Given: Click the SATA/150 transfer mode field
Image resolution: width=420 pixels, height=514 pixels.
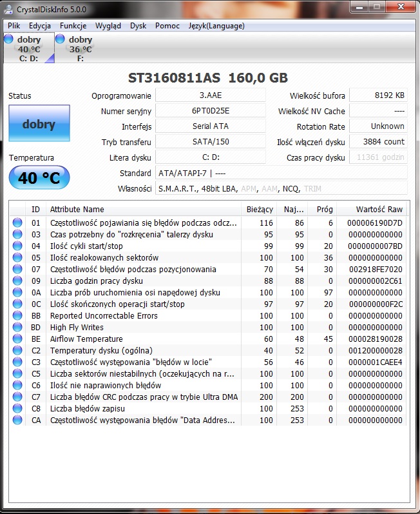Looking at the screenshot, I should coord(211,142).
